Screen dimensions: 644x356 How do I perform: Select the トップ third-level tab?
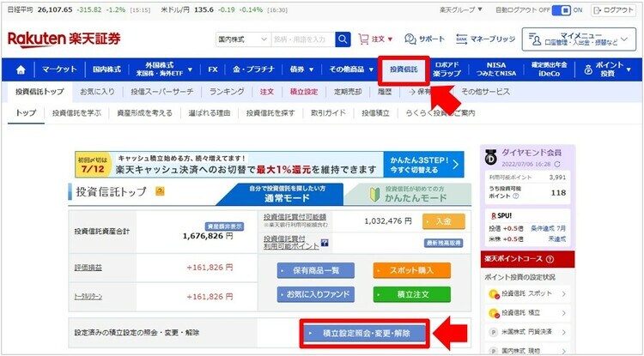[x=26, y=112]
